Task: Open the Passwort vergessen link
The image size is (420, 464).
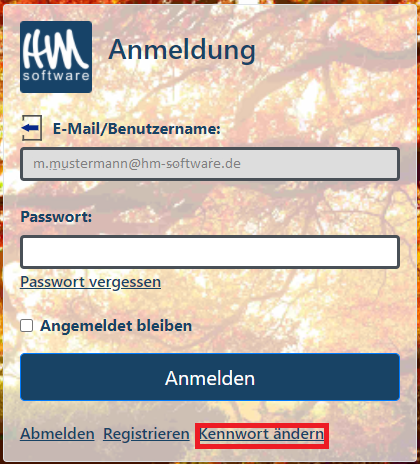Action: tap(91, 282)
